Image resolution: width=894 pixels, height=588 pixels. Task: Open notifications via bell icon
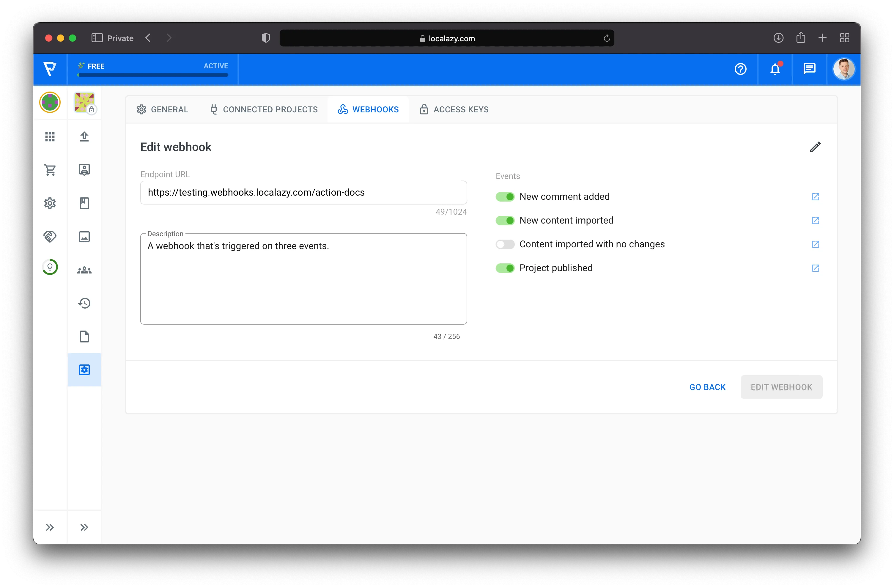[x=775, y=69]
